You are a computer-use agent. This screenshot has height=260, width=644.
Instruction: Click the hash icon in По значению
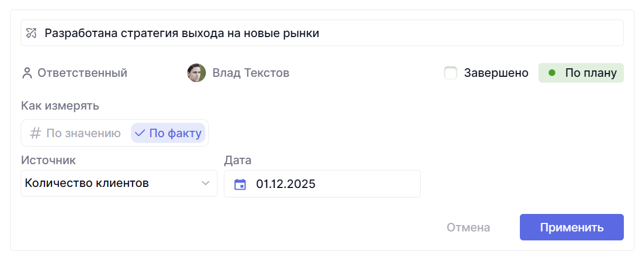click(35, 133)
